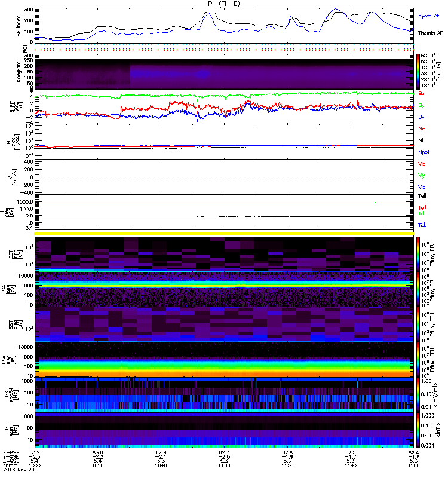
Task: Click the "X-GSE" row label
Action: coord(11,452)
